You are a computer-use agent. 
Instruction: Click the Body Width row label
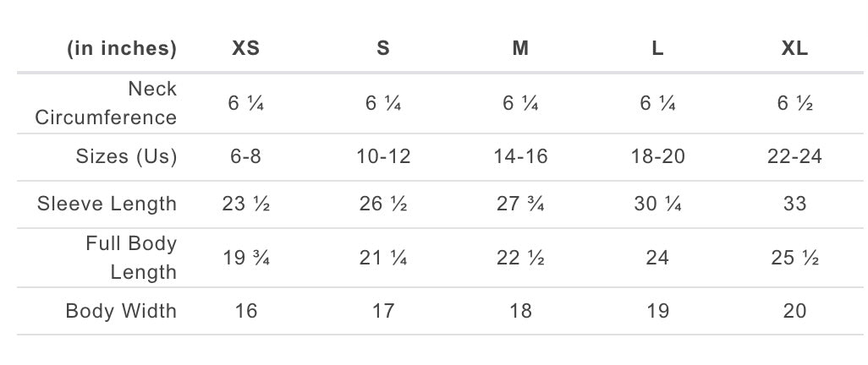pos(121,311)
